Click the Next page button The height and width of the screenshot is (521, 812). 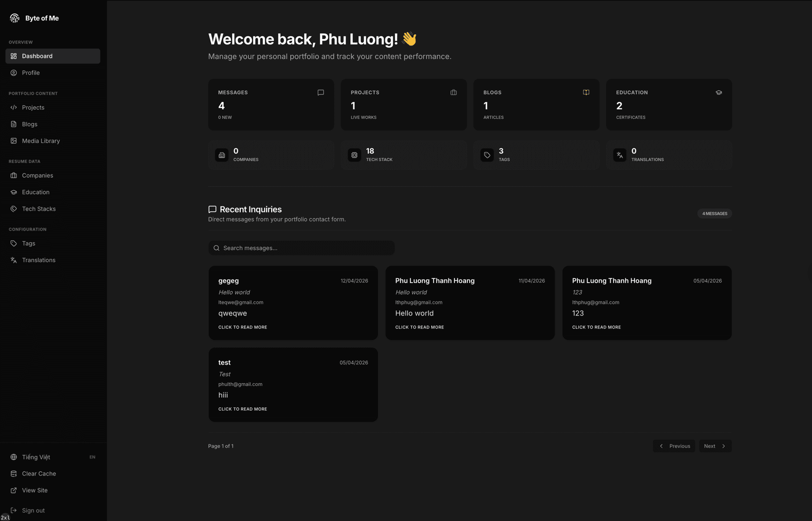coord(715,446)
